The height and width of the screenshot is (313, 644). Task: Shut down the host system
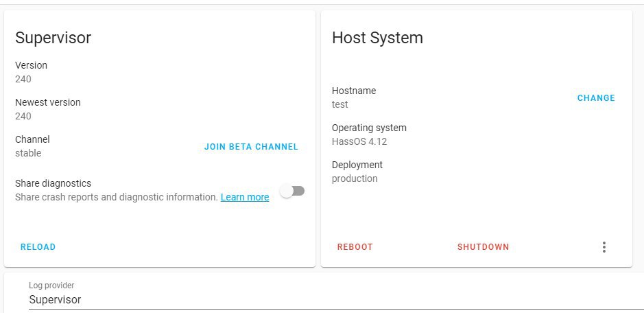[483, 247]
